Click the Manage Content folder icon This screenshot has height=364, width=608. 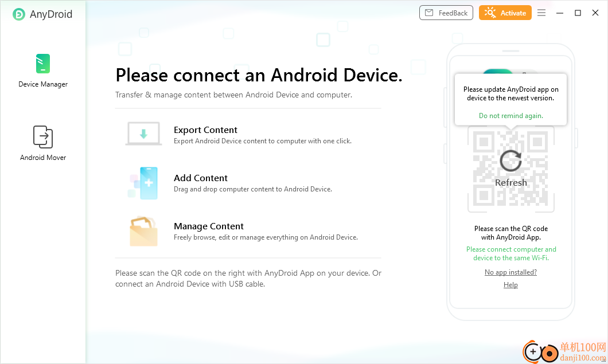pyautogui.click(x=143, y=232)
